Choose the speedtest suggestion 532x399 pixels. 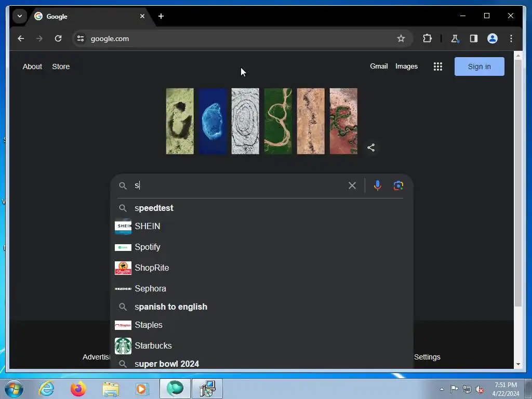click(x=261, y=208)
